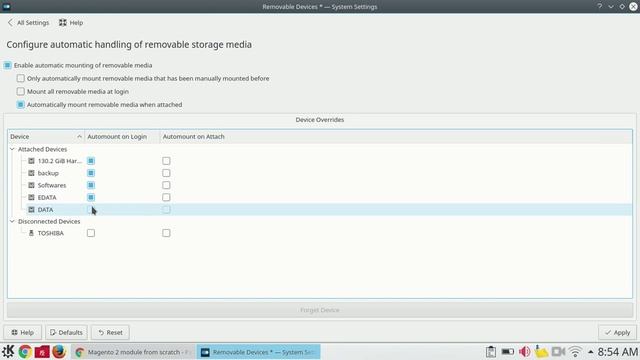This screenshot has width=640, height=360.
Task: Sort by the Device column header
Action: point(46,137)
